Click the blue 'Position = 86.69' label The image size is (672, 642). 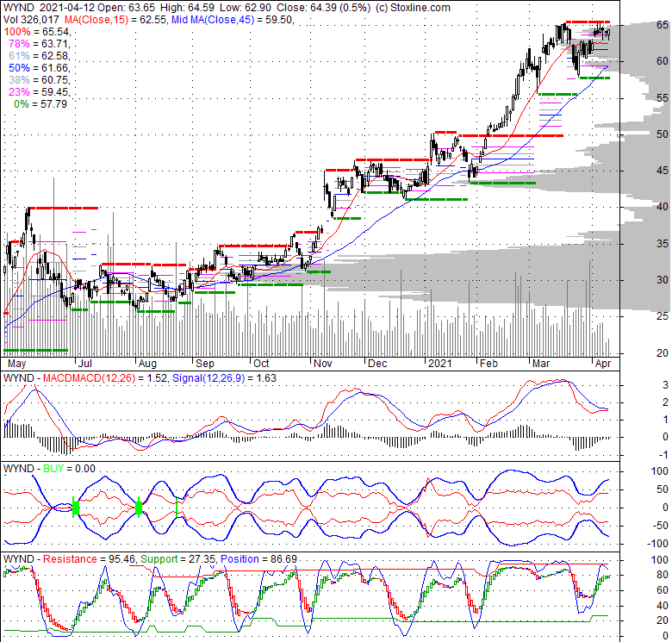[258, 559]
